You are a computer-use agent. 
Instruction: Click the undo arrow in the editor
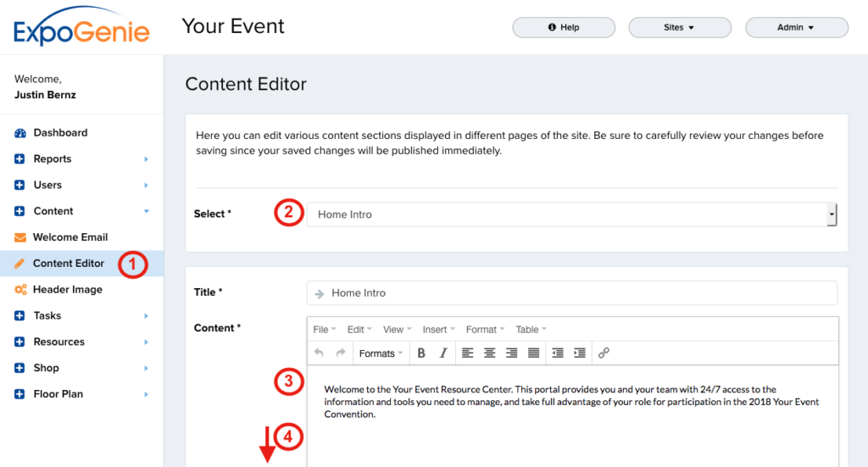[x=319, y=353]
